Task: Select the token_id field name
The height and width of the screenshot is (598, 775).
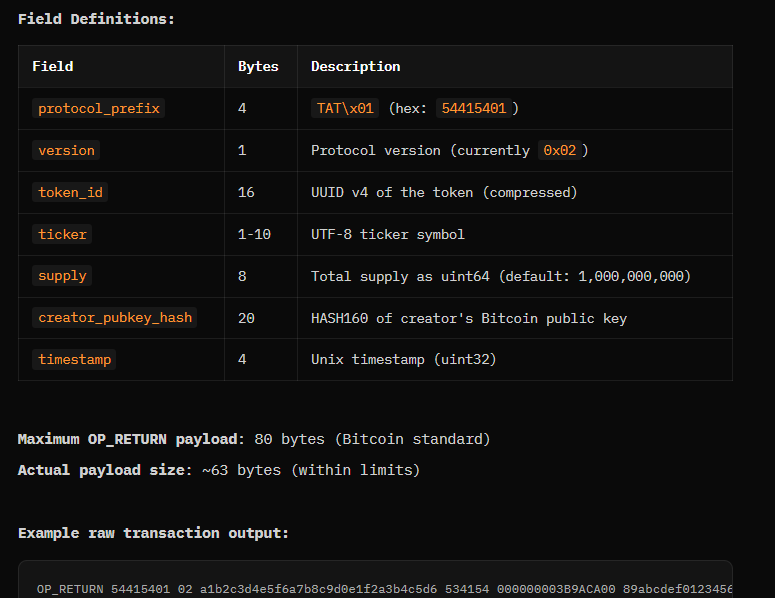Action: point(70,192)
